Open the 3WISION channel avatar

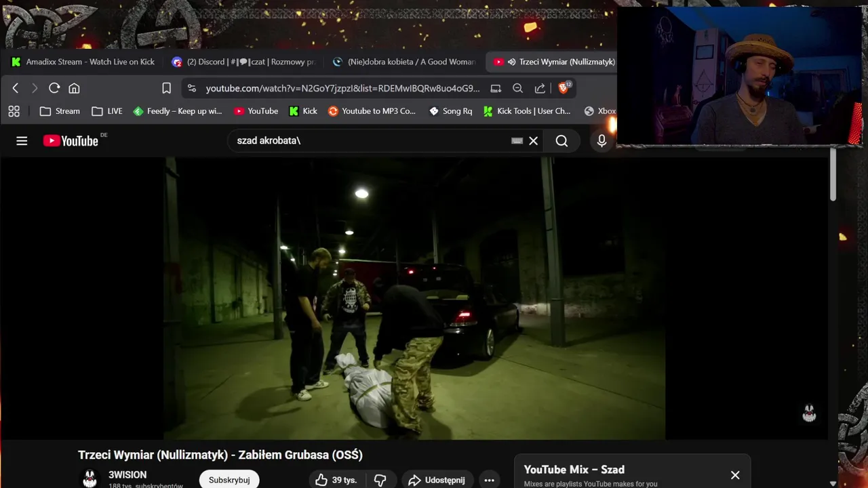90,479
